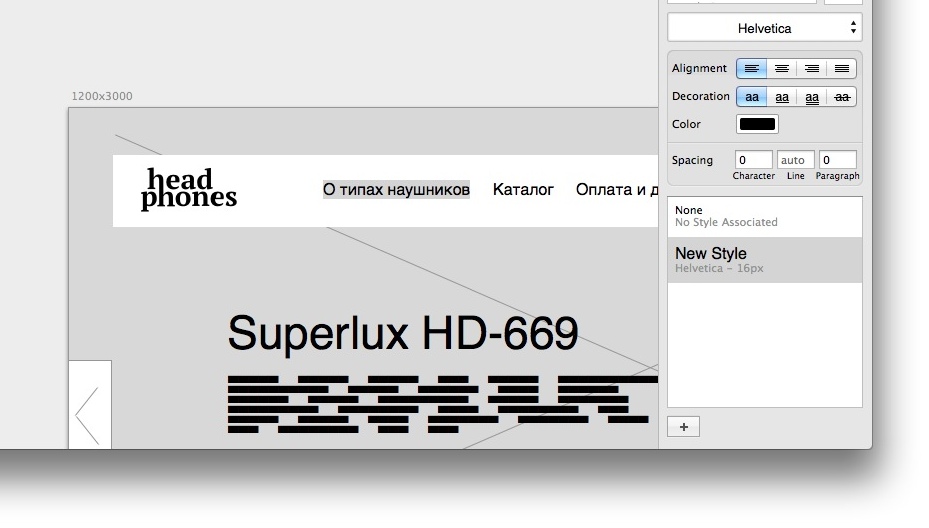929x528 pixels.
Task: Select the 1200x3000 artboard label
Action: 102,96
